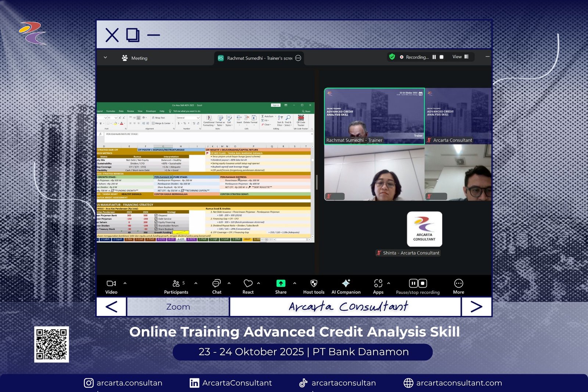Open the Chat panel

[x=216, y=284]
